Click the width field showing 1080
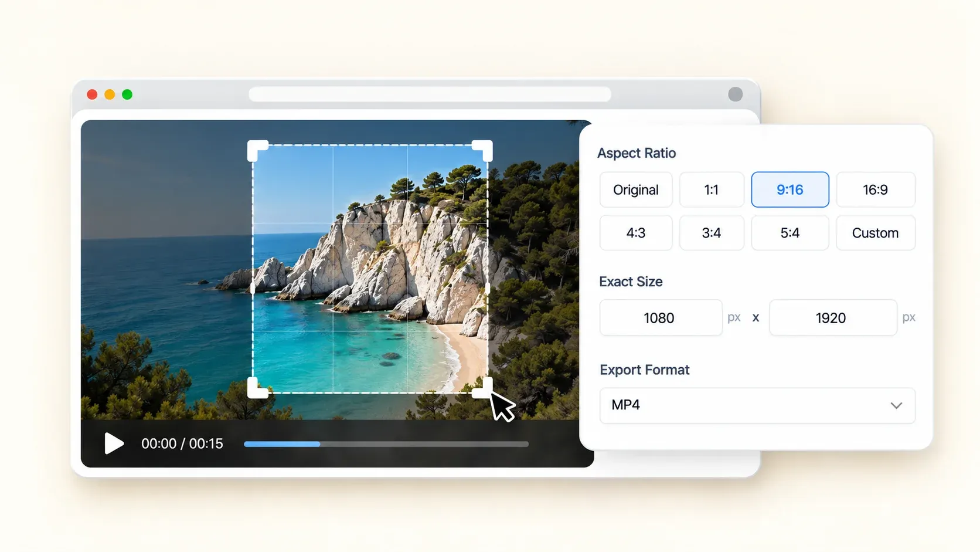The image size is (980, 552). tap(661, 317)
